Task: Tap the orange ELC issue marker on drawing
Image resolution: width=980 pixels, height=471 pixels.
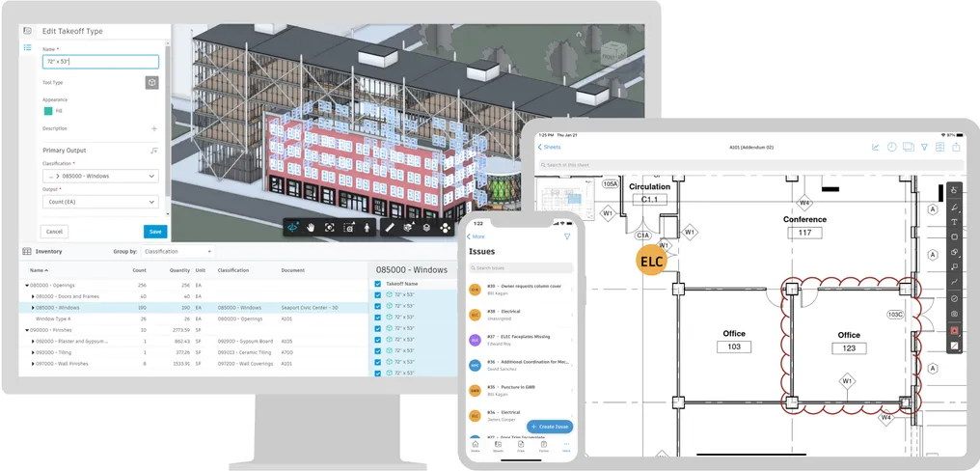Action: [651, 261]
